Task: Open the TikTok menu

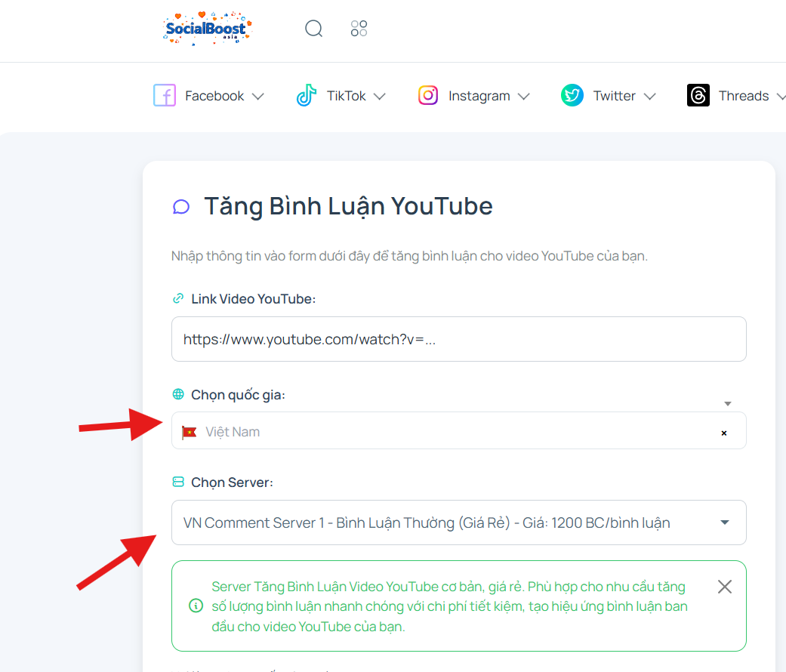Action: 341,95
